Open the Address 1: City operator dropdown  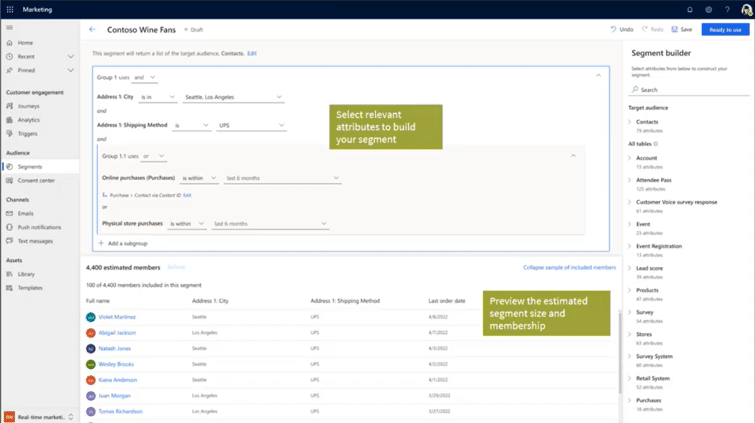click(158, 97)
